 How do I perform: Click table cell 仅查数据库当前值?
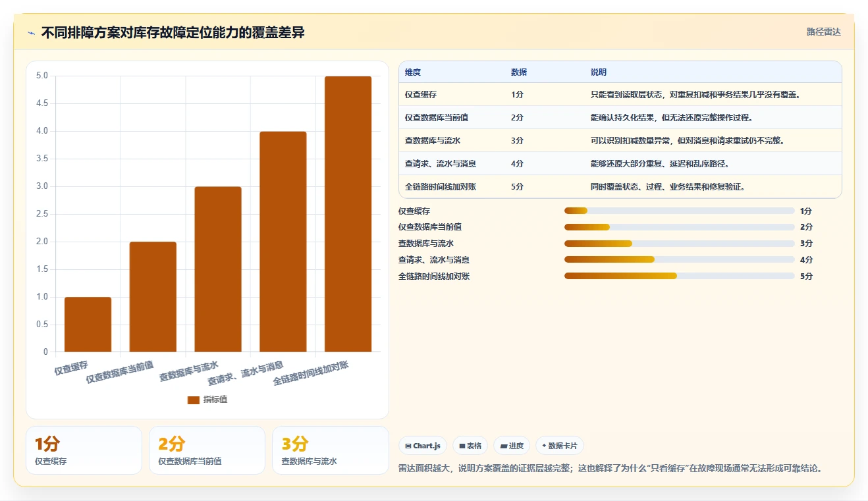click(437, 118)
